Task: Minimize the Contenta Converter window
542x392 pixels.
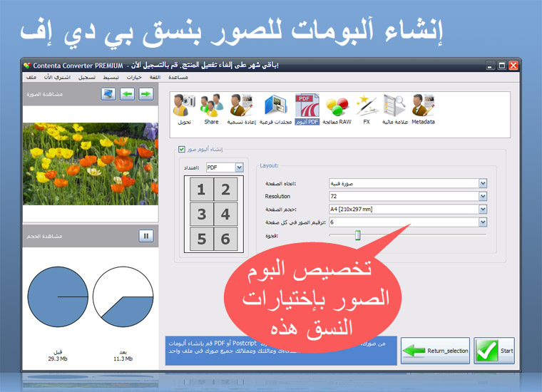Action: click(490, 66)
